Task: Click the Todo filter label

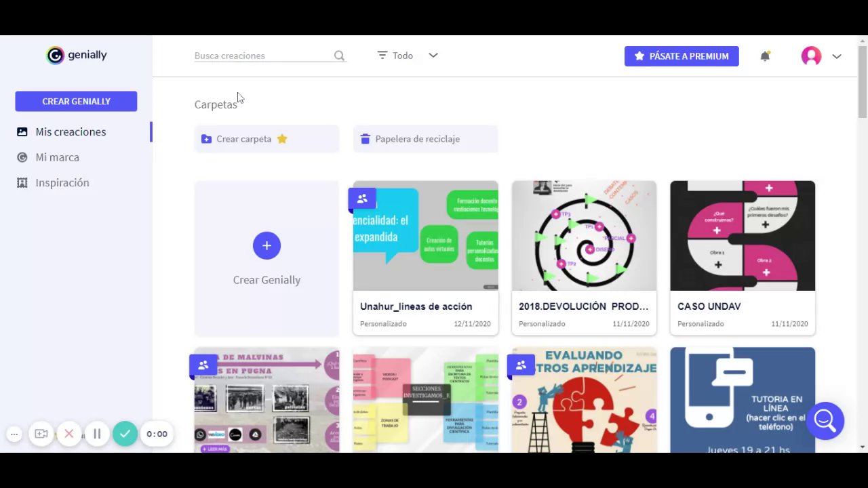Action: (x=403, y=56)
